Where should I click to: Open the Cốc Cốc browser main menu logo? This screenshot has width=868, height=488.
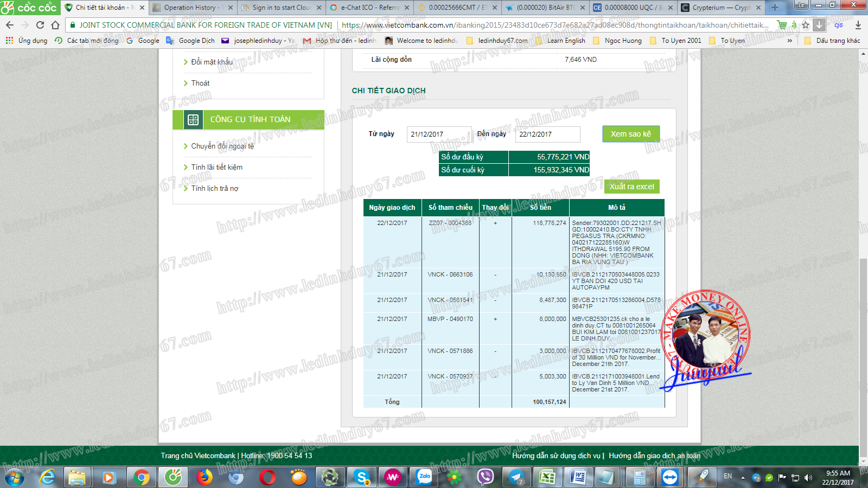[x=29, y=7]
